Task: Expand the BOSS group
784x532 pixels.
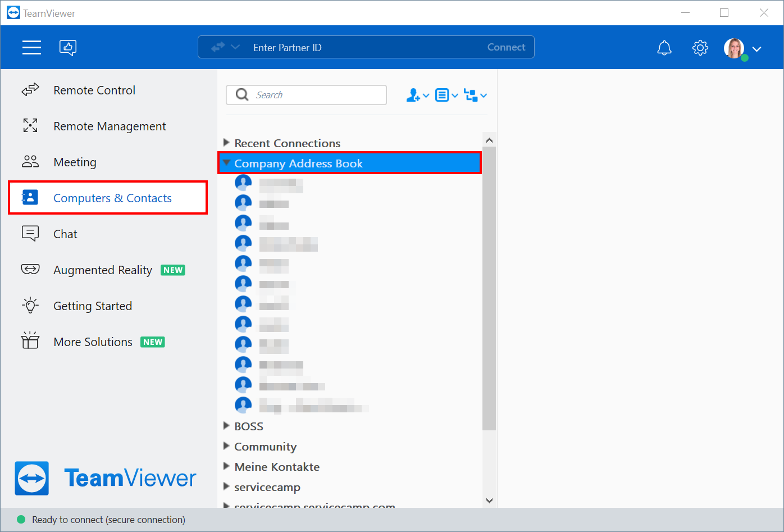Action: (x=226, y=426)
